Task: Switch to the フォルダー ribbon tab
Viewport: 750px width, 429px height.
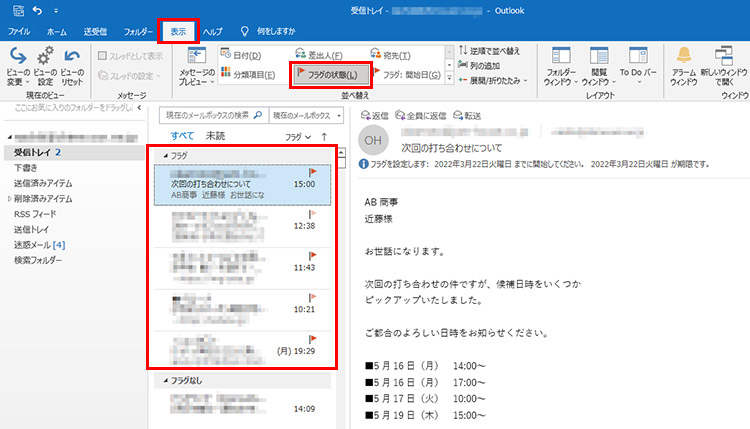Action: click(139, 32)
